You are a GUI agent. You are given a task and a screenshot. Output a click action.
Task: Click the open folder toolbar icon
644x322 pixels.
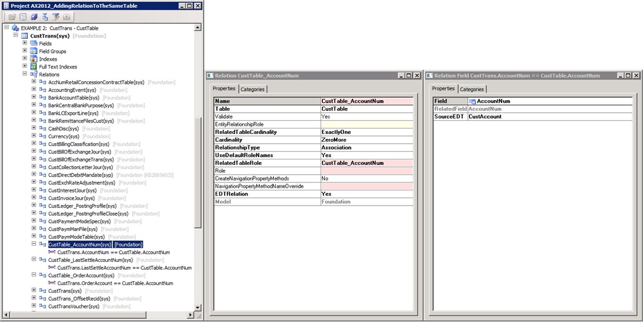(12, 16)
